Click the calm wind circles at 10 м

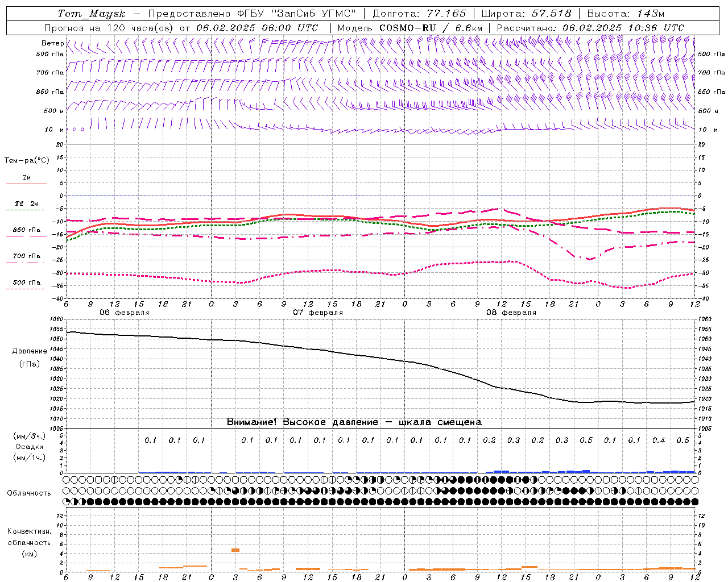point(75,130)
